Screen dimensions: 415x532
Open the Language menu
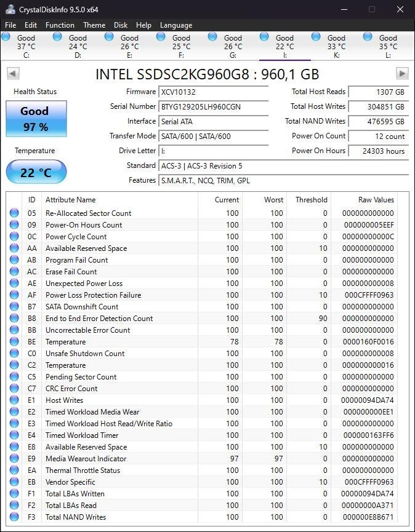[176, 25]
